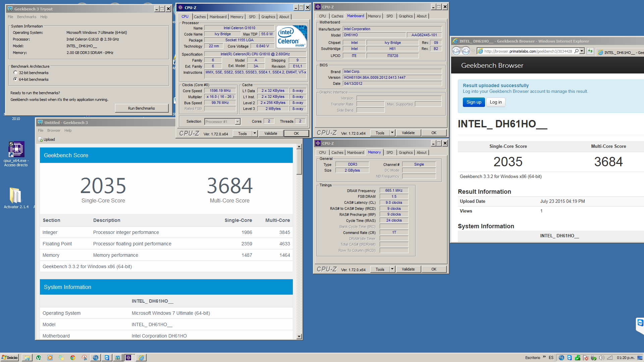Screen dimensions: 644x362
Task: Open the Processor #1 selection dropdown
Action: 237,122
